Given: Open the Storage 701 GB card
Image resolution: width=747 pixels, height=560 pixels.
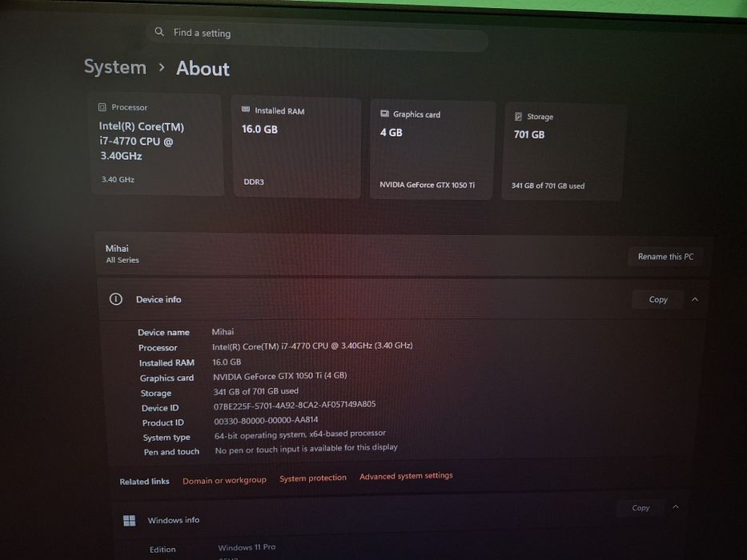Looking at the screenshot, I should tap(563, 151).
